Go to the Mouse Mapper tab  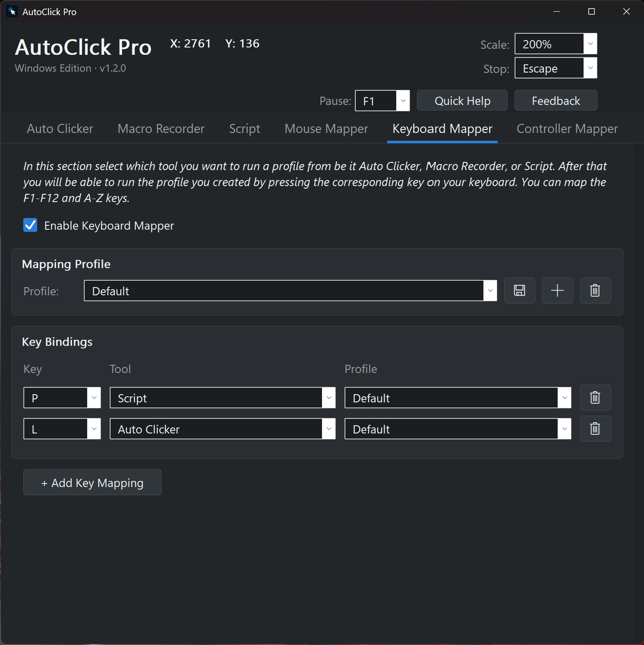tap(326, 129)
